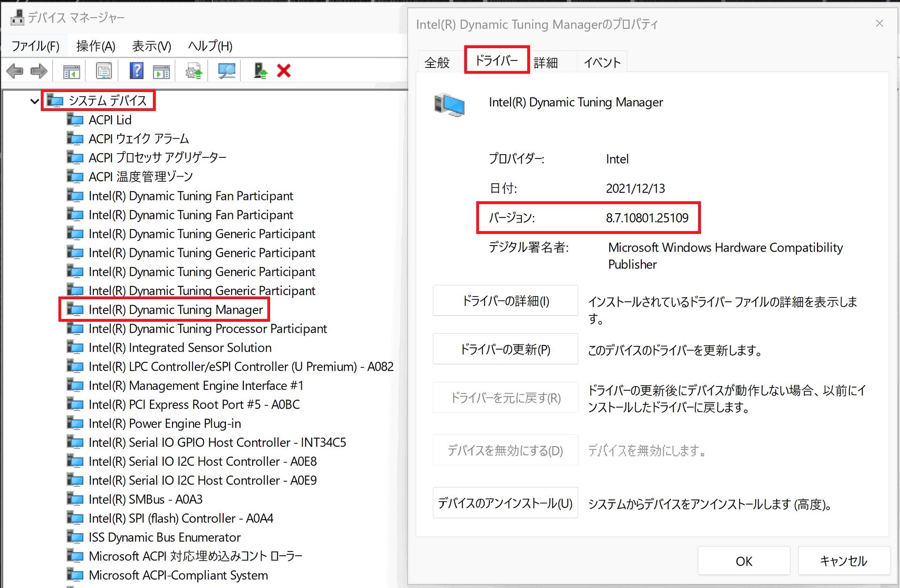Click device icon beside ACPI Lid

[75, 119]
